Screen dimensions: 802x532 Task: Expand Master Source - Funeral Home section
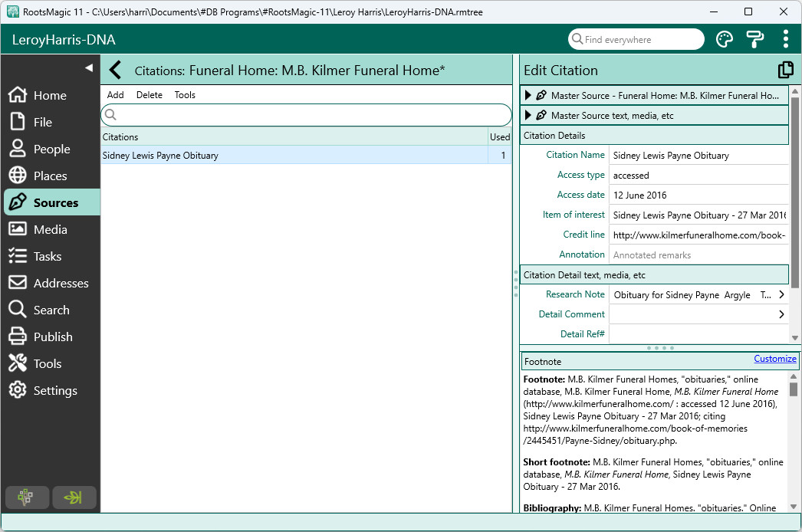click(x=528, y=96)
